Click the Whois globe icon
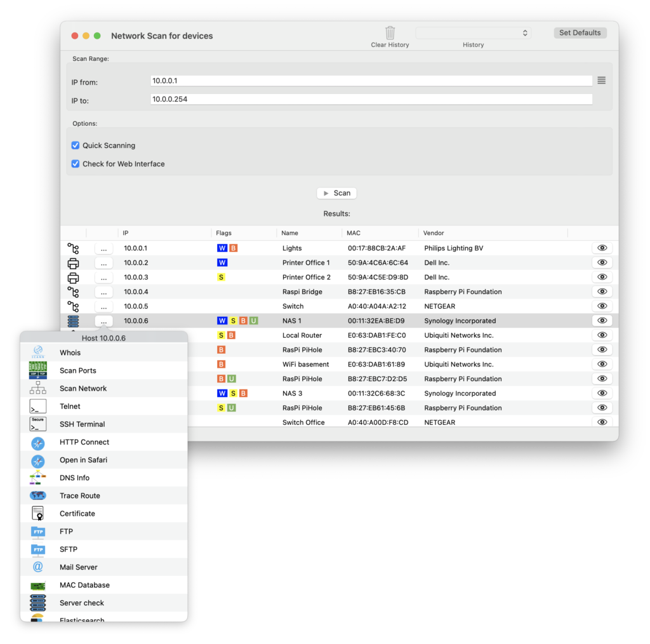 [37, 352]
